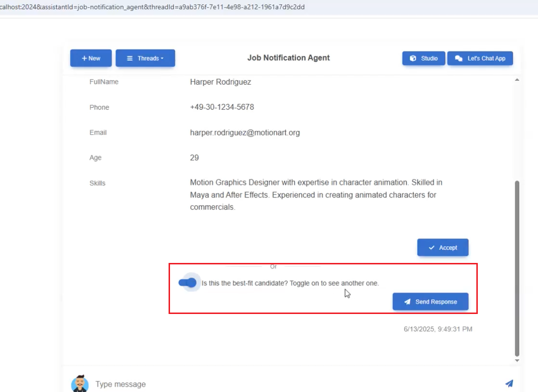Click the vertical scrollbar thumb
The width and height of the screenshot is (538, 392).
pyautogui.click(x=517, y=269)
